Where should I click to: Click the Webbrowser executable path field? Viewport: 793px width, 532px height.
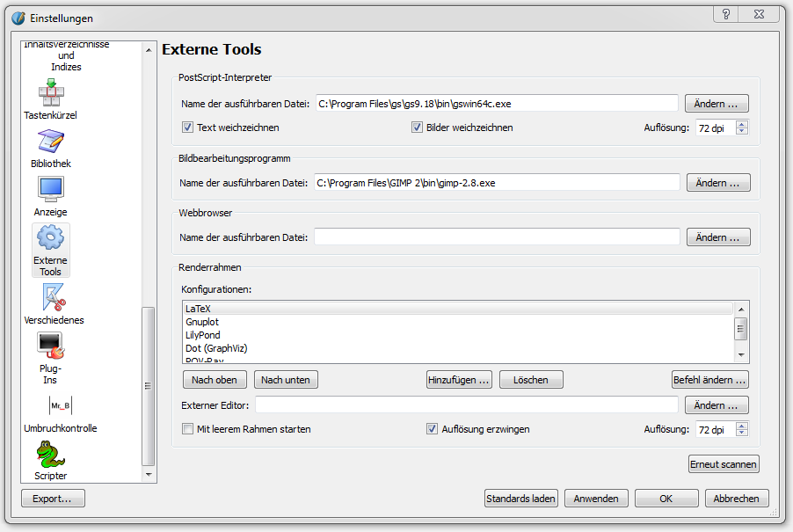(x=497, y=237)
